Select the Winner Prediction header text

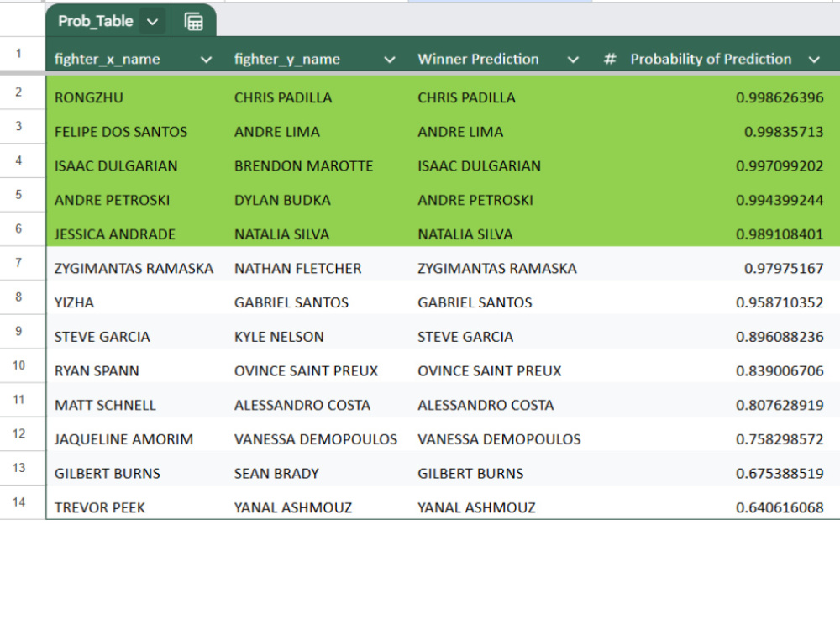[x=479, y=59]
